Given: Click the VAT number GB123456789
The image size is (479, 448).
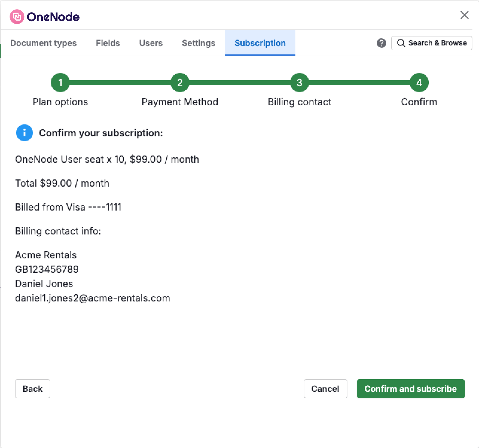Looking at the screenshot, I should click(x=47, y=269).
